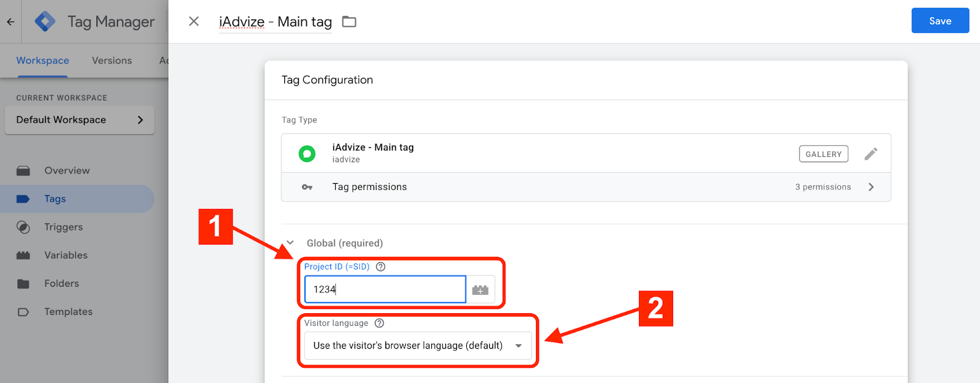Collapse the Global (required) section
The image size is (980, 383).
click(290, 243)
